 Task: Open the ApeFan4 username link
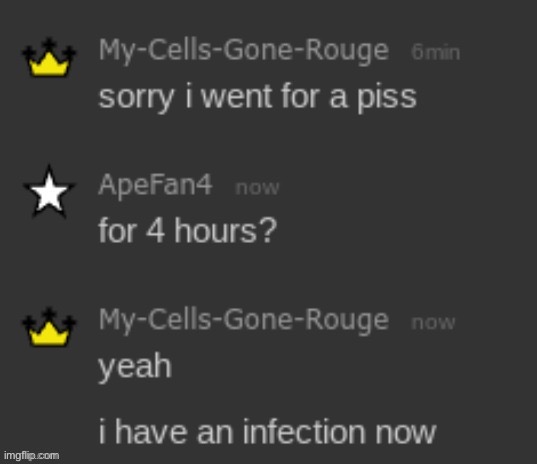point(155,186)
